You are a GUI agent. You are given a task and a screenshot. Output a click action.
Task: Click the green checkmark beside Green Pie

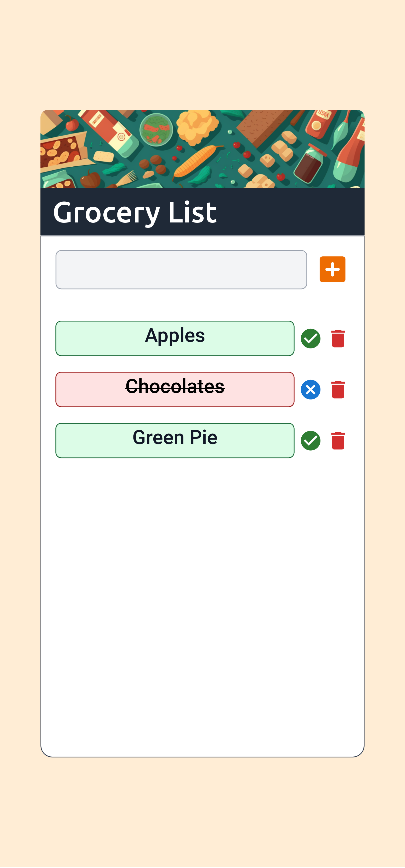pos(310,441)
